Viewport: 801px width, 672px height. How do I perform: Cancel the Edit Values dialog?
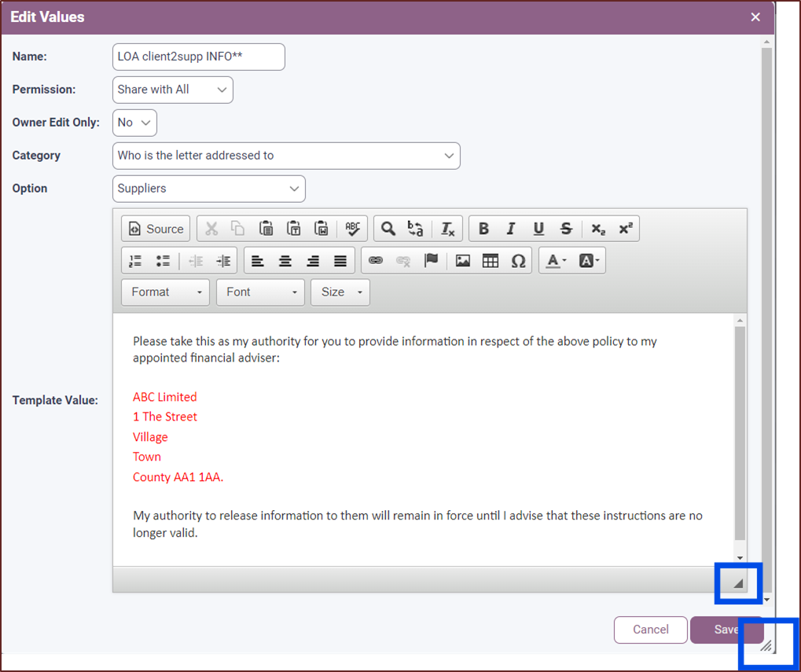click(650, 630)
